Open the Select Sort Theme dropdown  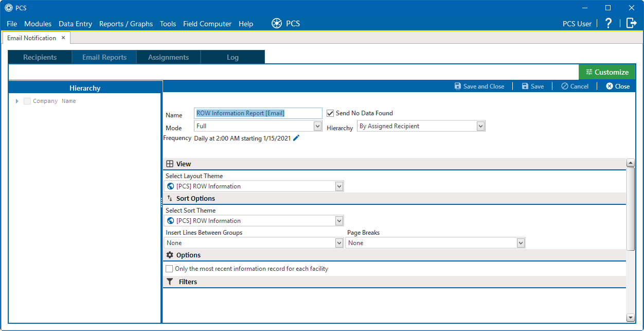point(339,221)
